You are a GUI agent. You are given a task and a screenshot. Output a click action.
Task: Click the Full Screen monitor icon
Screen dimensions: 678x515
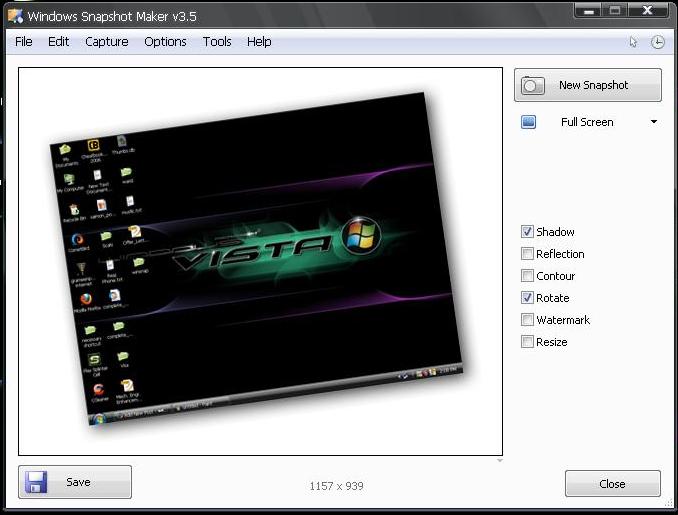[x=528, y=122]
